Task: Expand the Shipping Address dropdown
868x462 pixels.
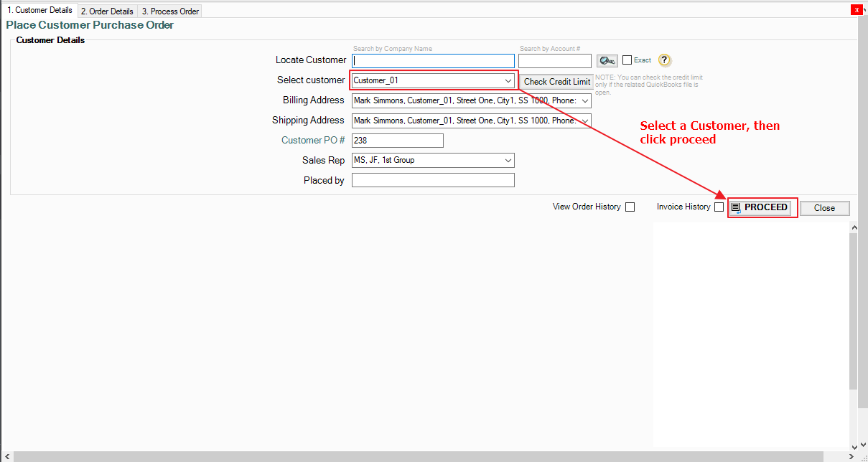Action: point(585,121)
